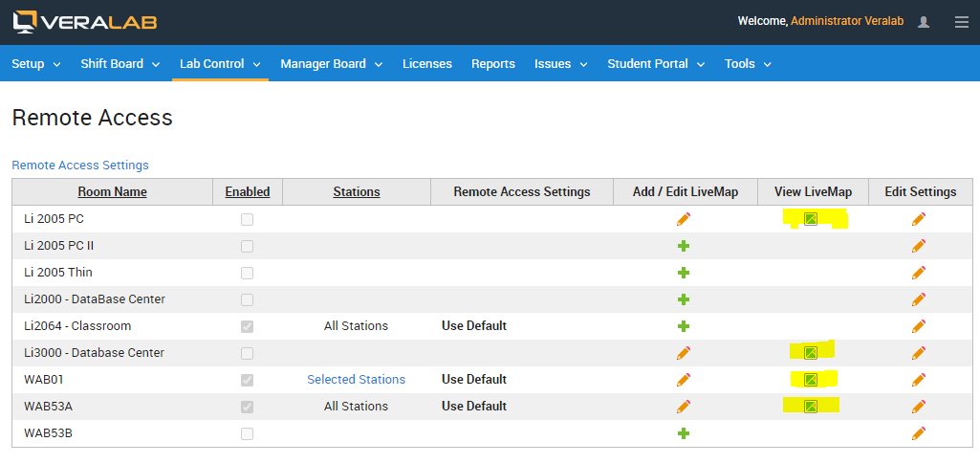Select 'All Stations' text in WAB53A row
The image size is (980, 464).
[x=356, y=407]
